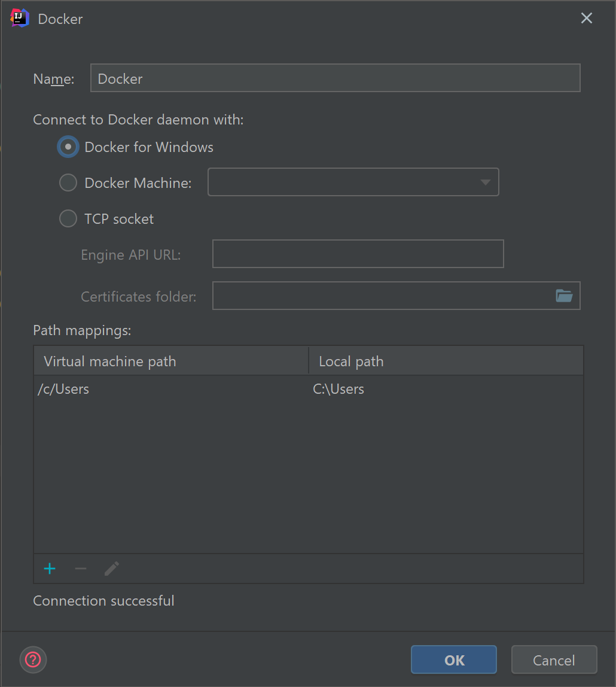The image size is (616, 687).
Task: Expand the Docker Machine selection list
Action: (x=486, y=182)
